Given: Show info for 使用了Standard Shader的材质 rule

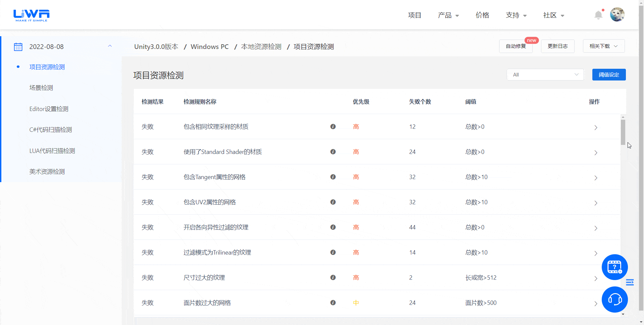Looking at the screenshot, I should 333,152.
